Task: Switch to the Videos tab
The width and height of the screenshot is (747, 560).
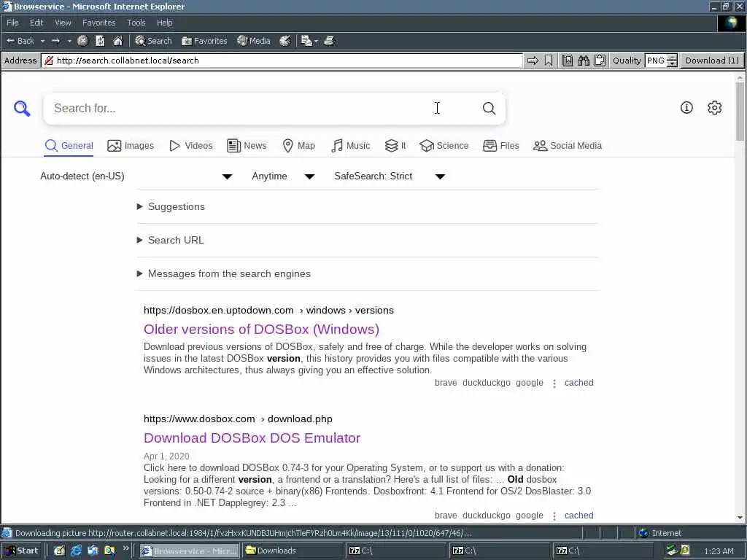Action: pos(191,146)
